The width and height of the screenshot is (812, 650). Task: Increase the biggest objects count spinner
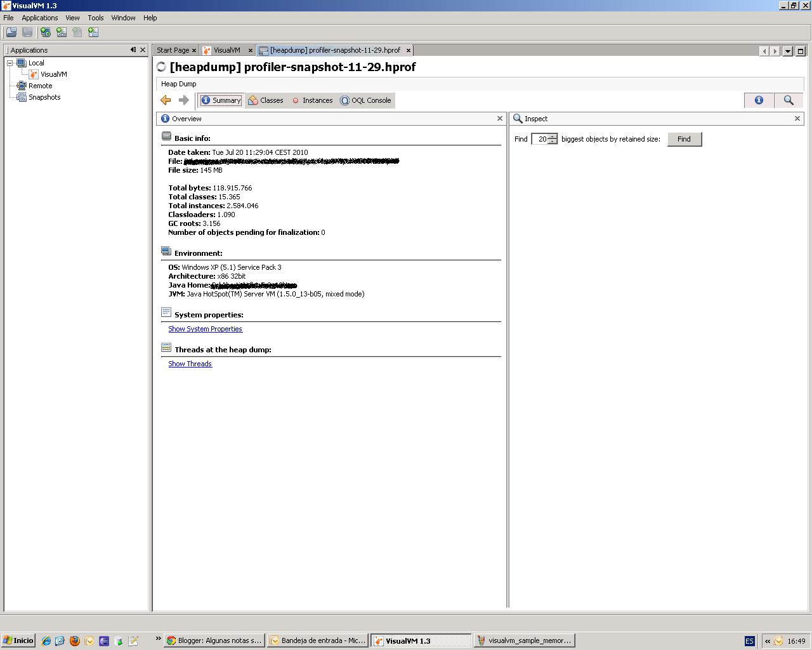[553, 136]
